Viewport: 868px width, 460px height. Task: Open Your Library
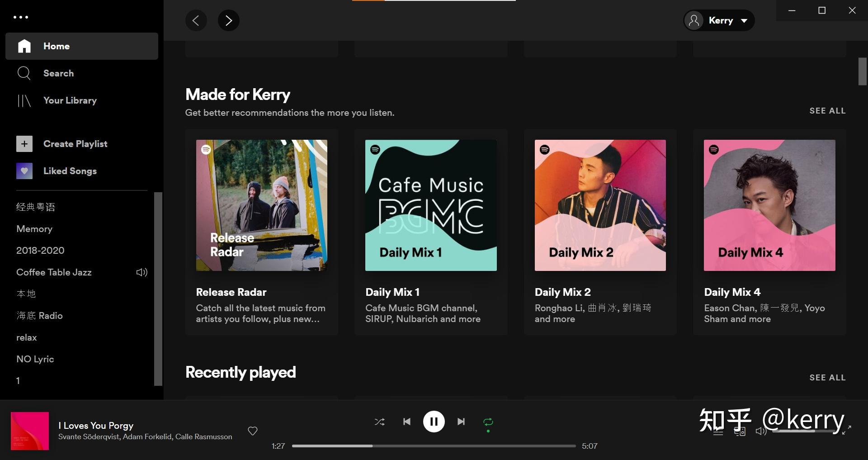70,100
